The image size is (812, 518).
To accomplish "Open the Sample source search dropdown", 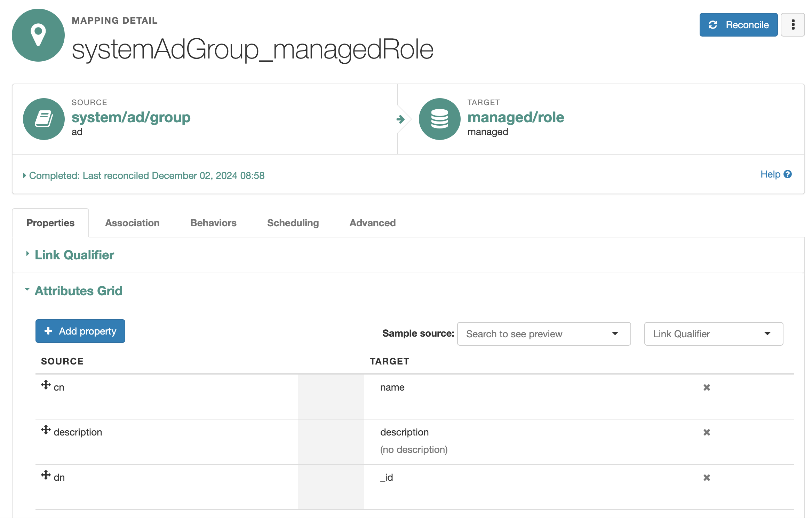I will tap(543, 334).
